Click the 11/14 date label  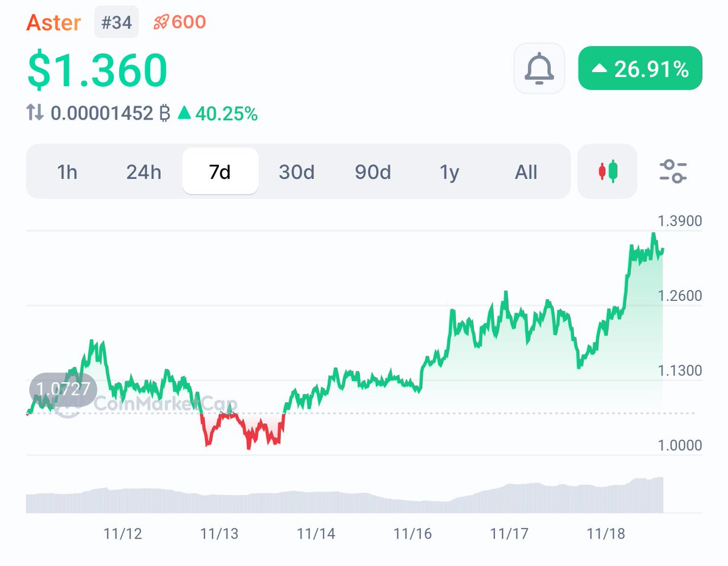(316, 534)
